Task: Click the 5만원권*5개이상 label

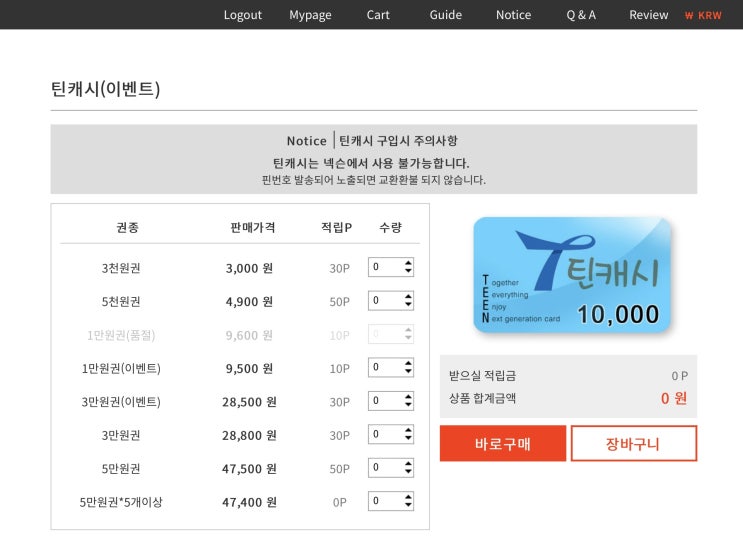Action: point(121,502)
